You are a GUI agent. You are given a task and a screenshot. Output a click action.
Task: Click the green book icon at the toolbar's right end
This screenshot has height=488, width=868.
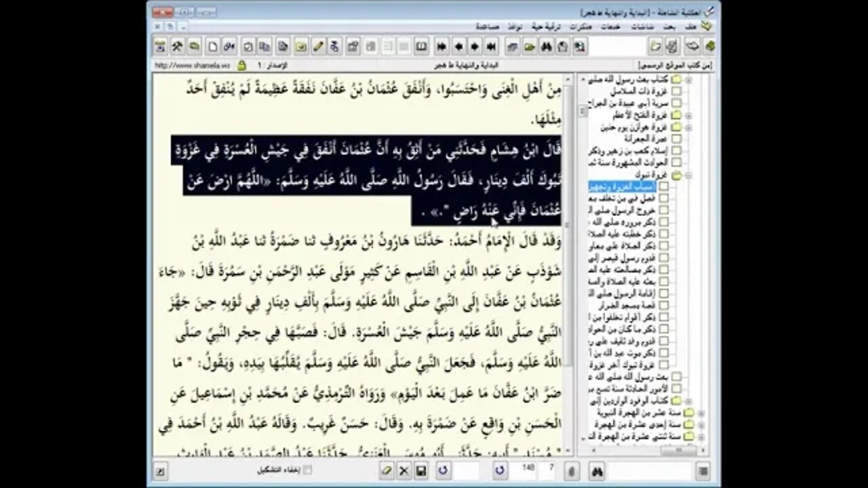709,46
